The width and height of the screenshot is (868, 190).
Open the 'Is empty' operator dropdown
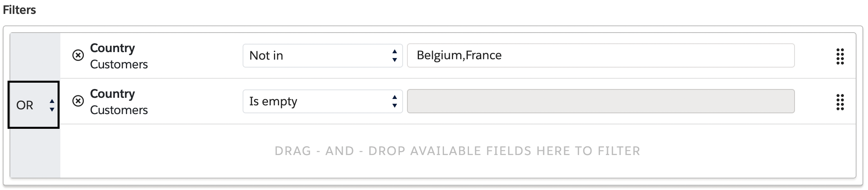point(322,101)
